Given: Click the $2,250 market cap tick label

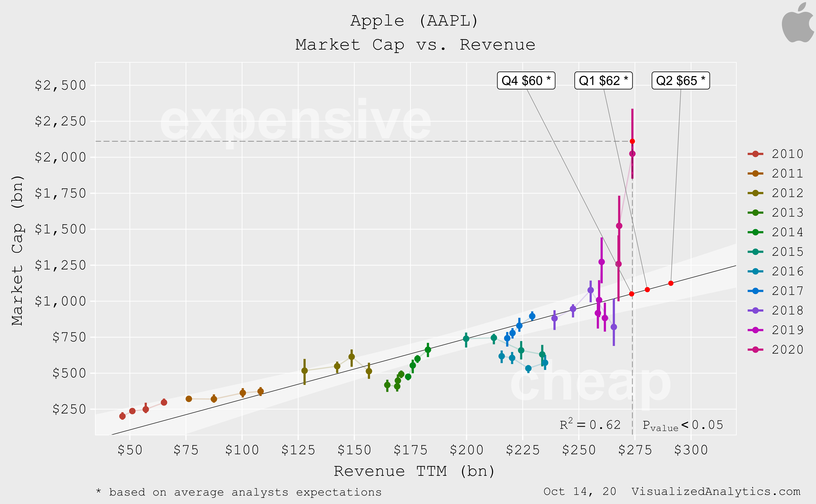Looking at the screenshot, I should (60, 121).
